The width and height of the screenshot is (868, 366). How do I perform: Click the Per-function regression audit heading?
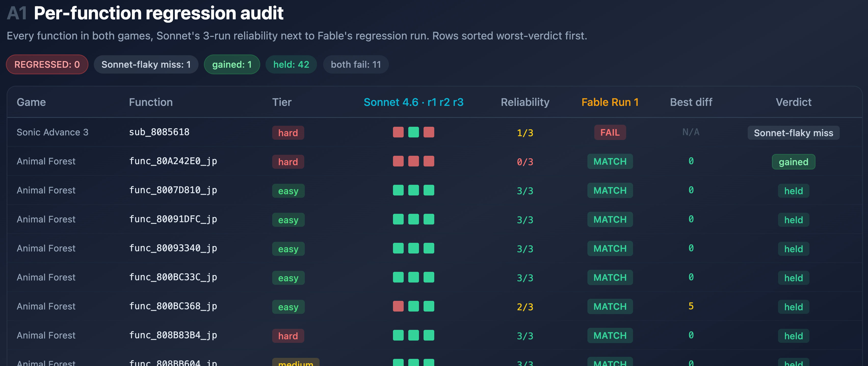(x=158, y=13)
